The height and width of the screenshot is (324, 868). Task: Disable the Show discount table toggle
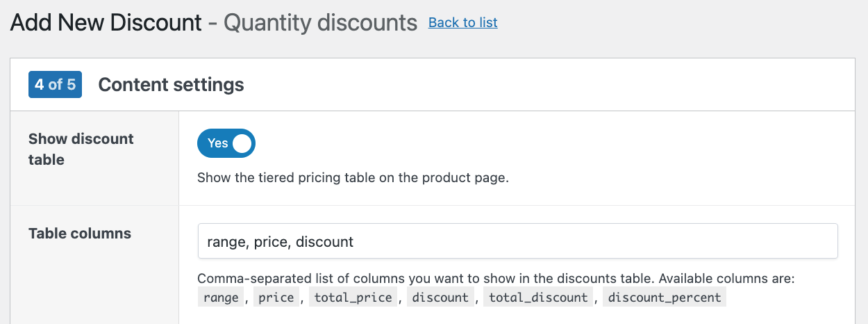tap(226, 143)
